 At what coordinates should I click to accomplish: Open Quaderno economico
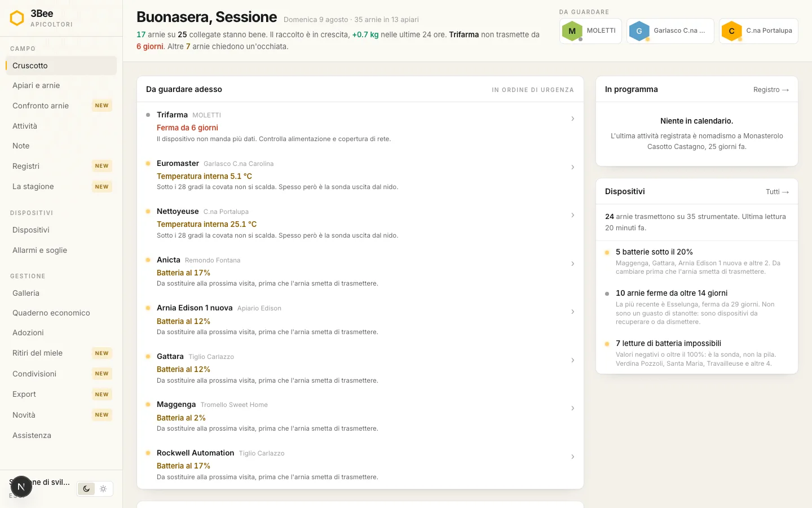click(61, 313)
